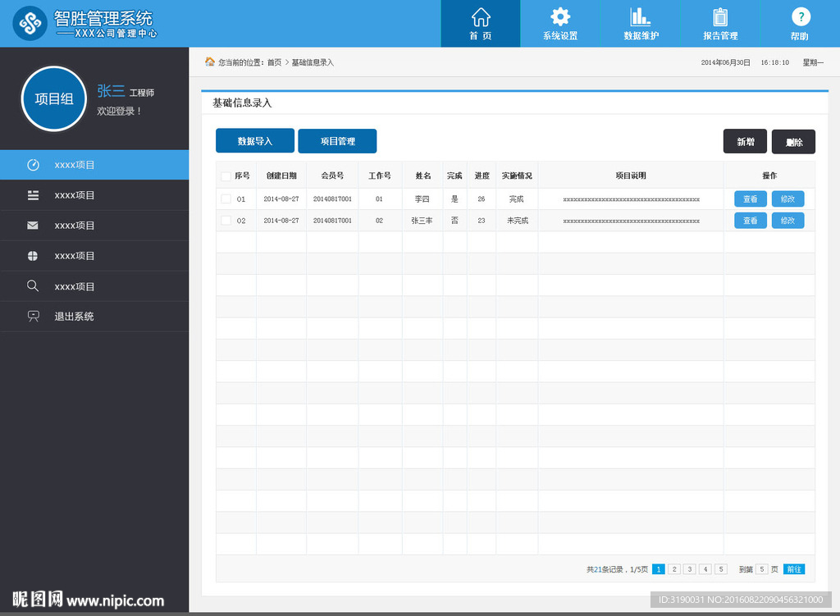Check the checkbox for row 02
This screenshot has width=840, height=616.
point(226,221)
